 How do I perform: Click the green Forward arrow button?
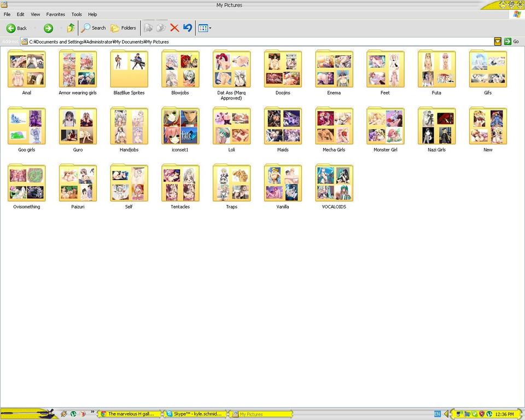[48, 28]
